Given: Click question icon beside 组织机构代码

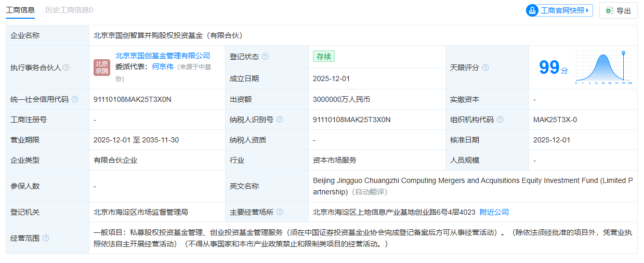Looking at the screenshot, I should click(500, 120).
